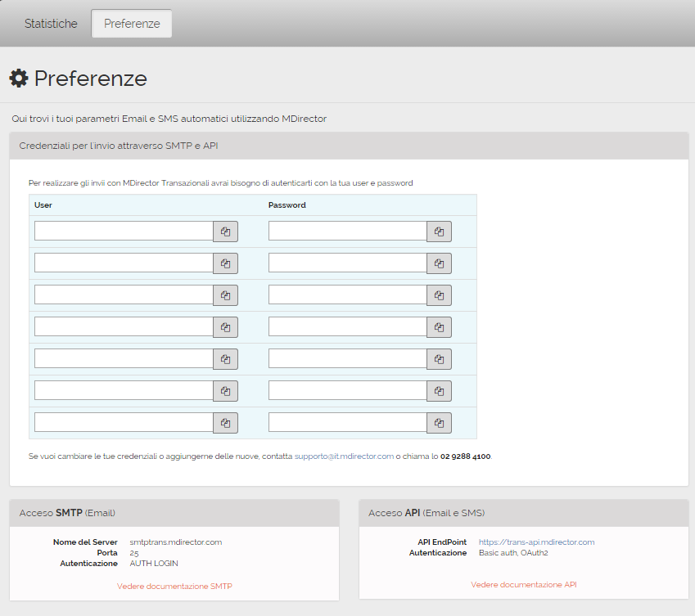Select the Preferenze tab

pyautogui.click(x=132, y=24)
